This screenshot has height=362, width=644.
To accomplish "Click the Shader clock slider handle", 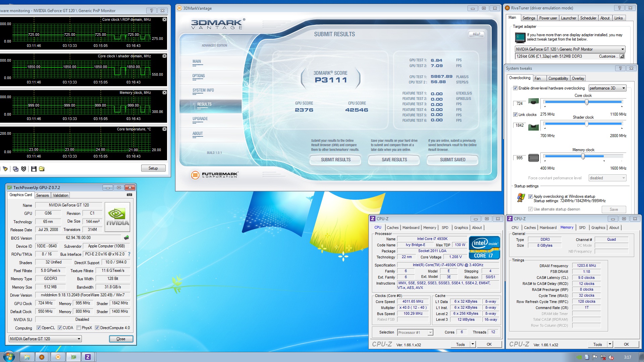I will coord(587,124).
